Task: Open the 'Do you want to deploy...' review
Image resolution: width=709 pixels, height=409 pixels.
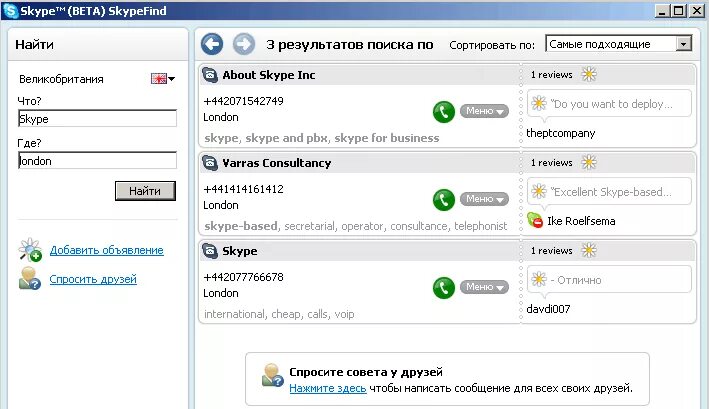Action: pos(611,104)
